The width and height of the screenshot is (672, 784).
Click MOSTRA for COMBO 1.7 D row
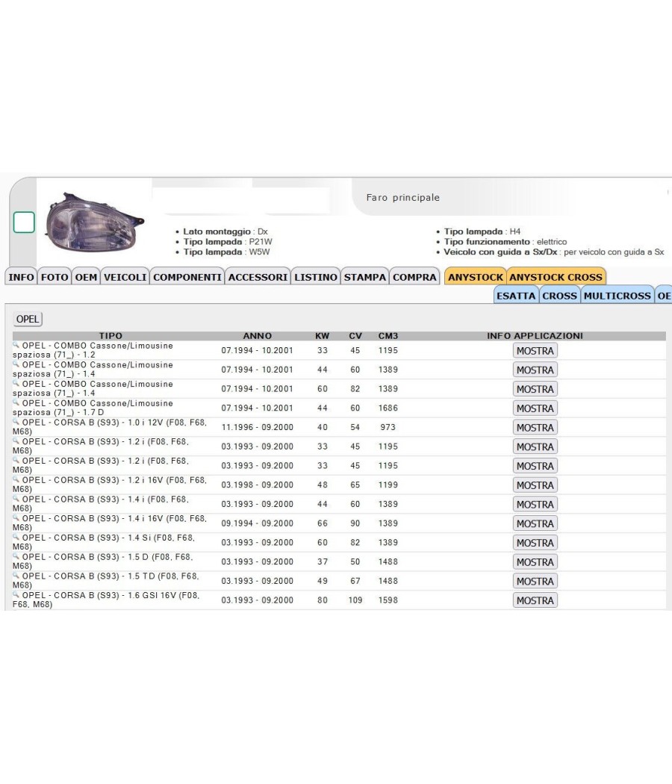[535, 408]
